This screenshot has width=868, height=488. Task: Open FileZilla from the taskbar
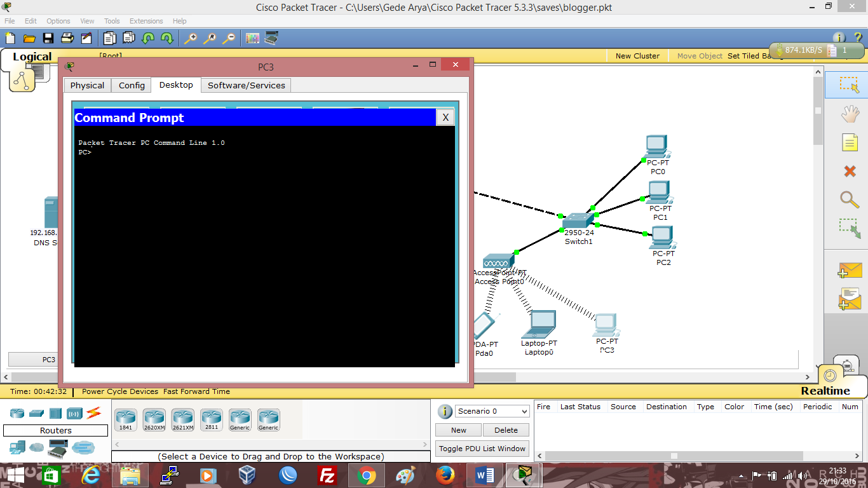(327, 475)
